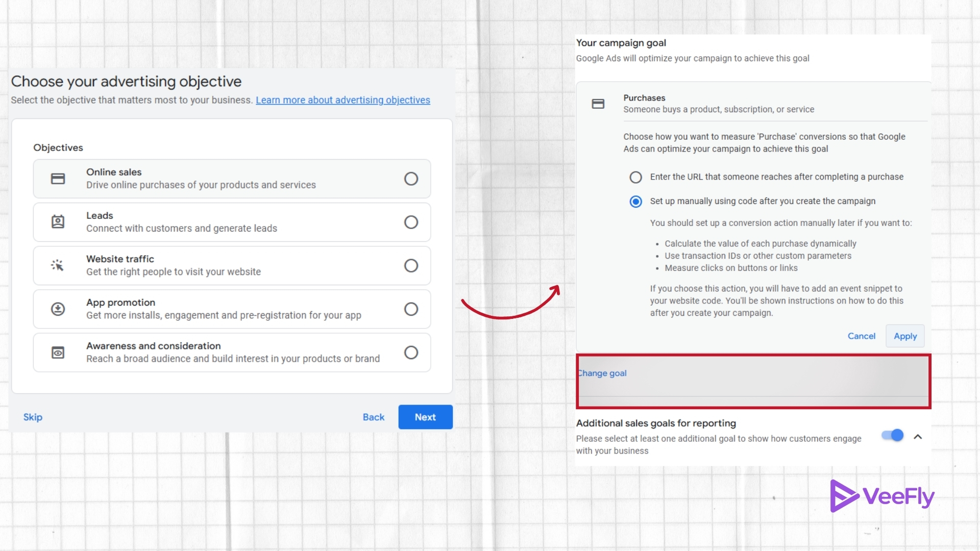Click the App promotion title text

point(120,302)
